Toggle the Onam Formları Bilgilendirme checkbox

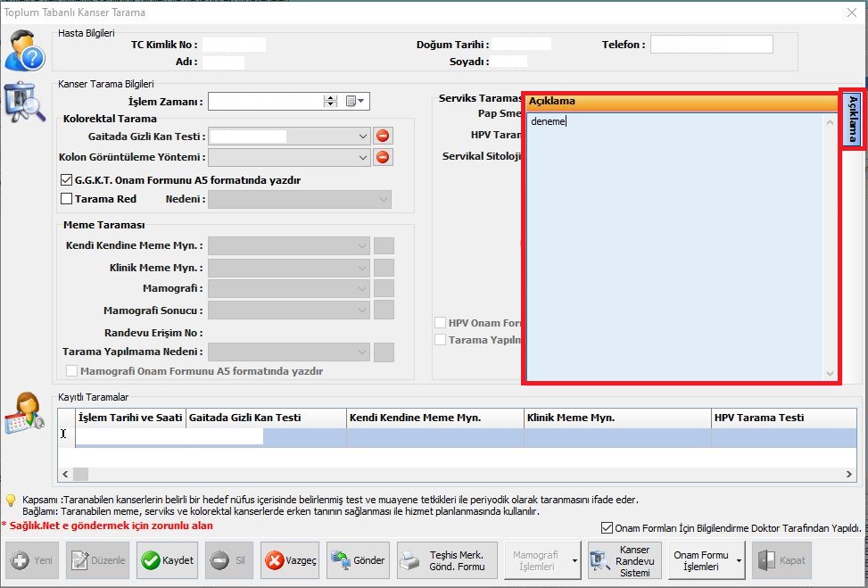[608, 528]
